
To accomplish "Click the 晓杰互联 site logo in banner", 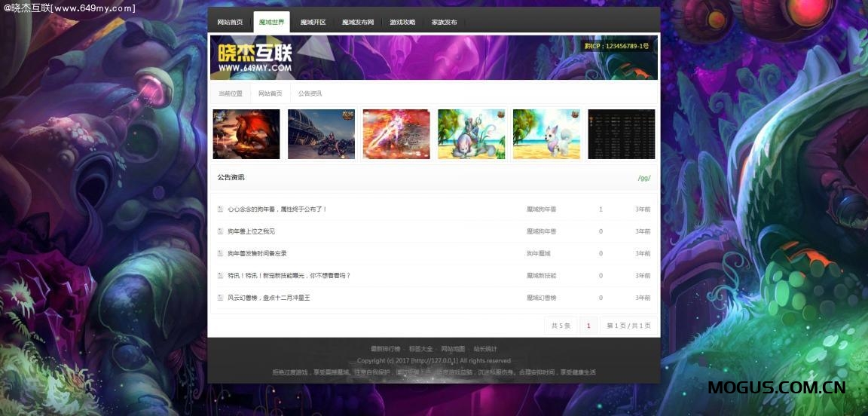I will [x=254, y=57].
